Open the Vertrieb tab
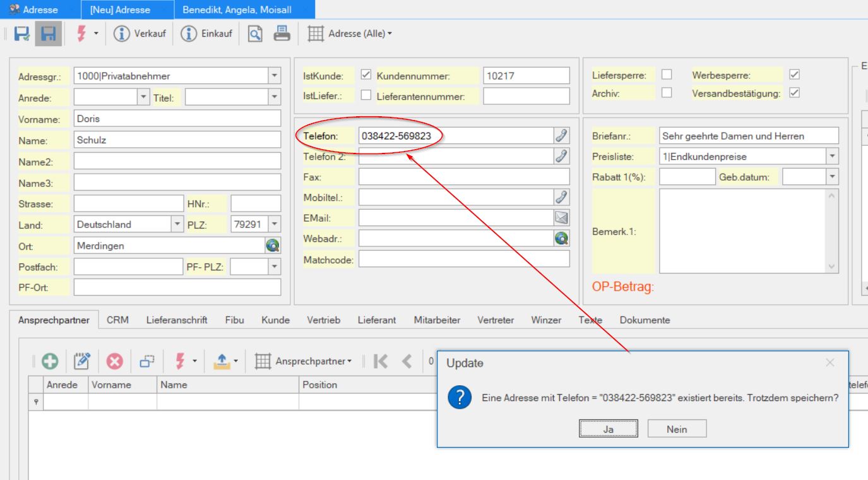This screenshot has width=868, height=480. (x=323, y=320)
